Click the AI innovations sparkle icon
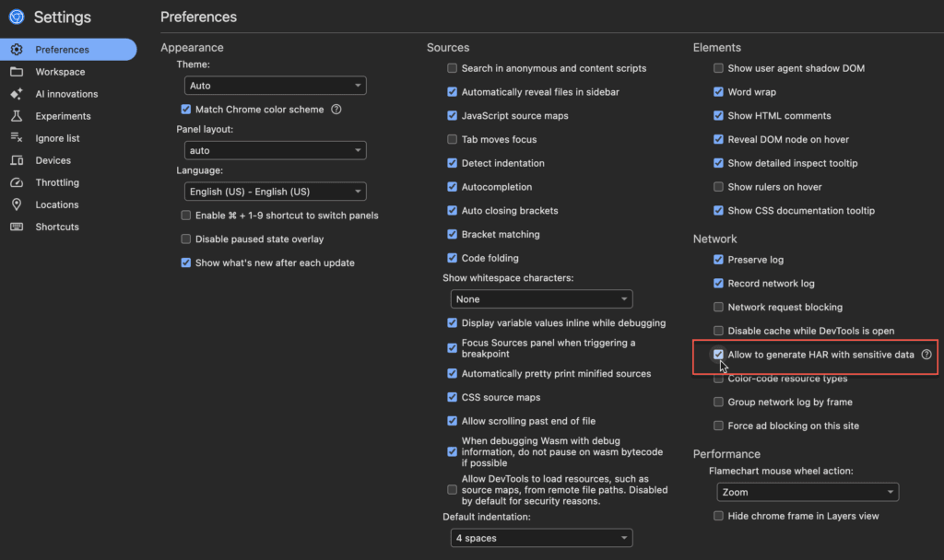 pos(16,93)
